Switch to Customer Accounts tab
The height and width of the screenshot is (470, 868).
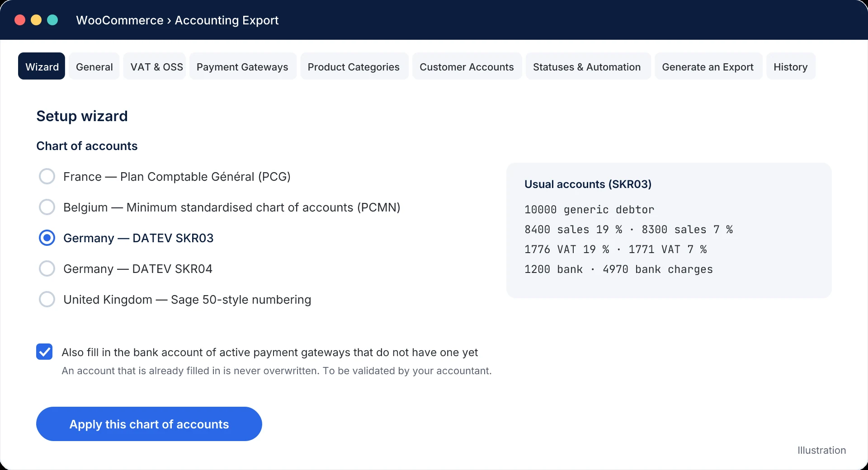tap(467, 66)
